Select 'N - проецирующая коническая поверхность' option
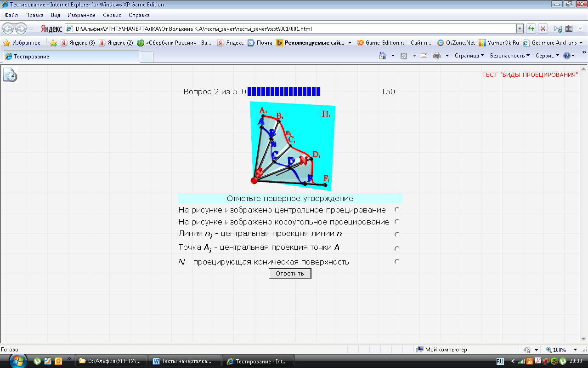The image size is (588, 368). point(397,261)
